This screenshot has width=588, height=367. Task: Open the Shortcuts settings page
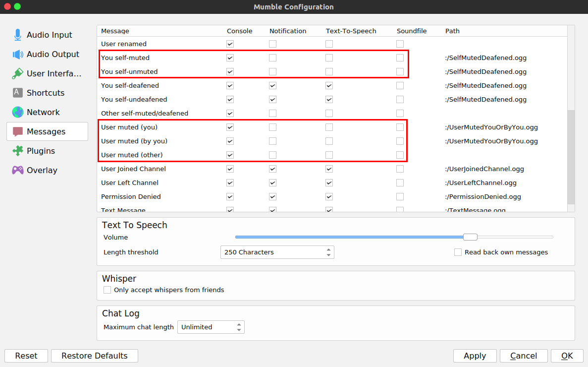tap(47, 93)
